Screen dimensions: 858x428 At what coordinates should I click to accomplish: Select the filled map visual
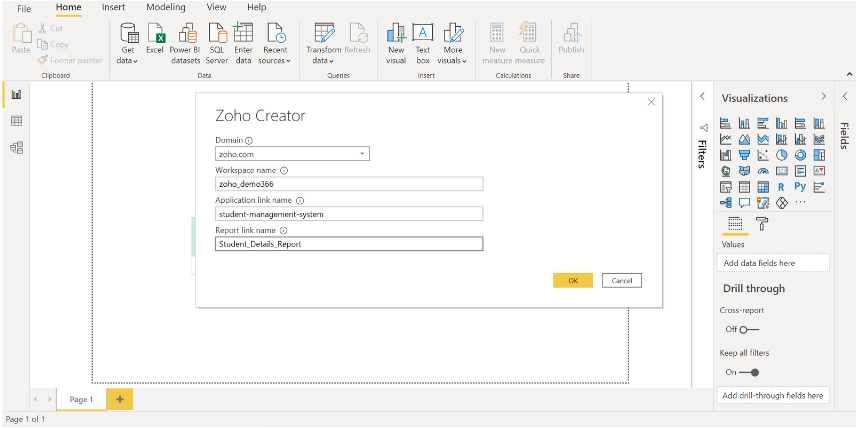[744, 171]
